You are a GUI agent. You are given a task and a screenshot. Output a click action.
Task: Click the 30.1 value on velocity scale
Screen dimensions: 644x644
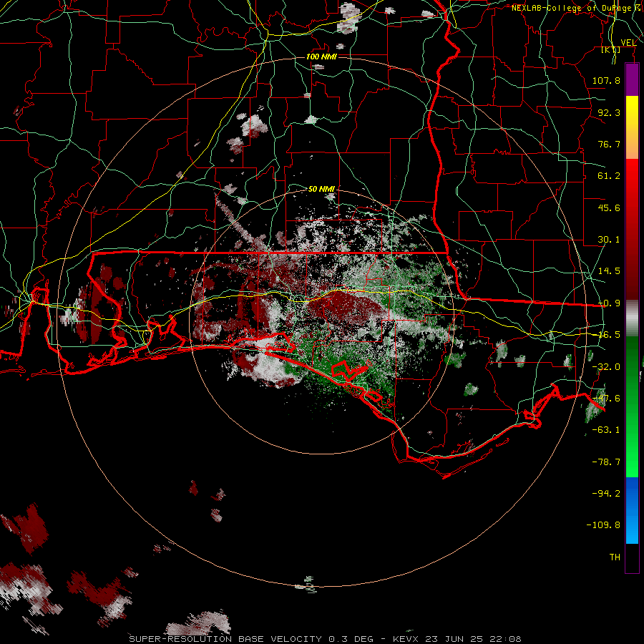(x=609, y=240)
